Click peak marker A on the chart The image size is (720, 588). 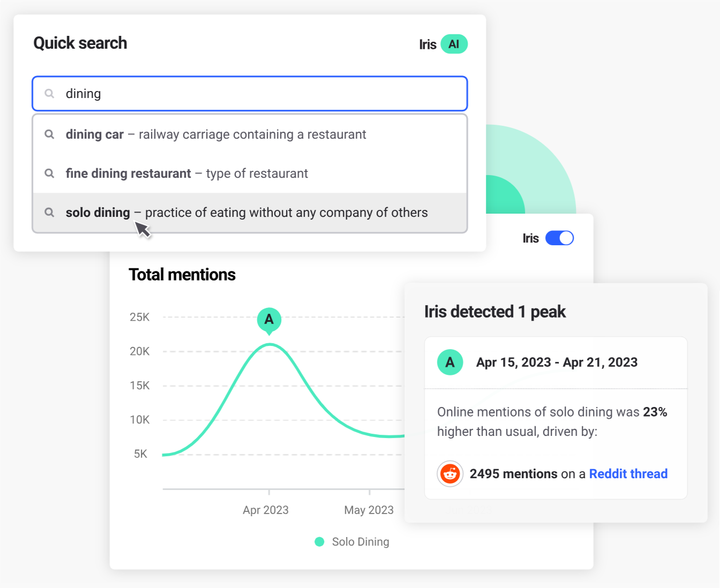[x=269, y=320]
